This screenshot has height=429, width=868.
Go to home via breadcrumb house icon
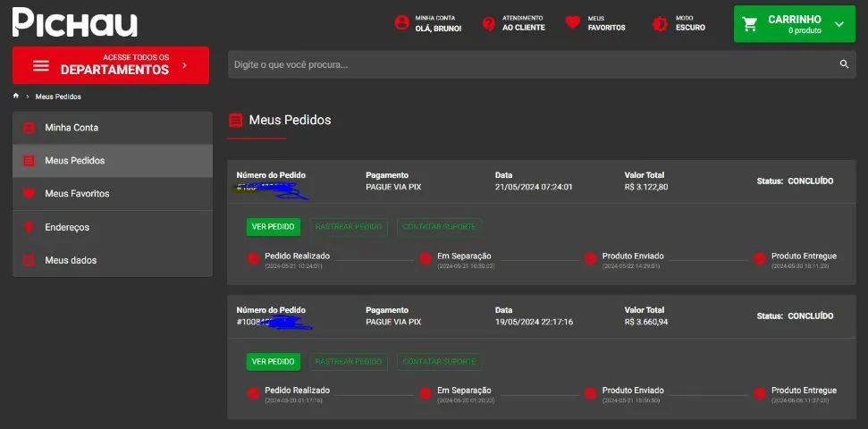pos(16,96)
